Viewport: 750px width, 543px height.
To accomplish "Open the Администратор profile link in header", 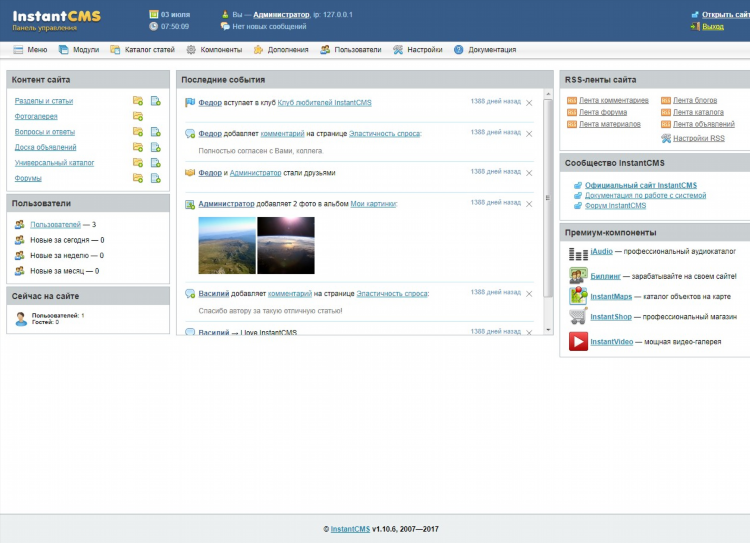I will (281, 15).
